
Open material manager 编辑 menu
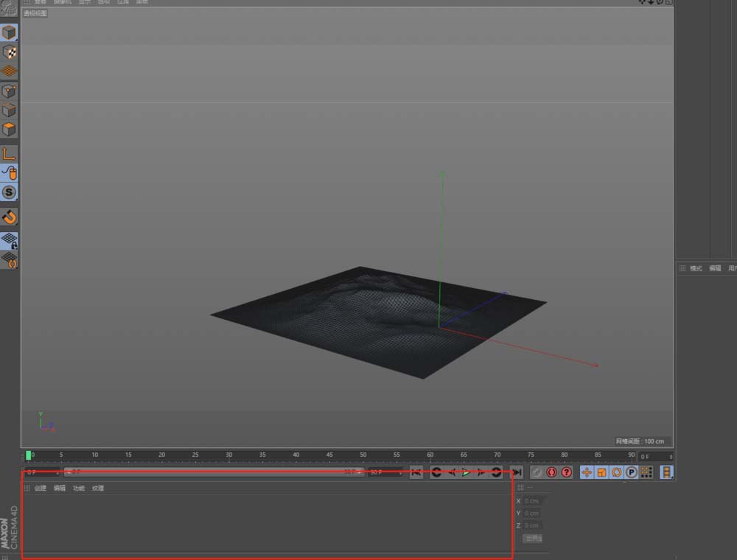point(60,488)
